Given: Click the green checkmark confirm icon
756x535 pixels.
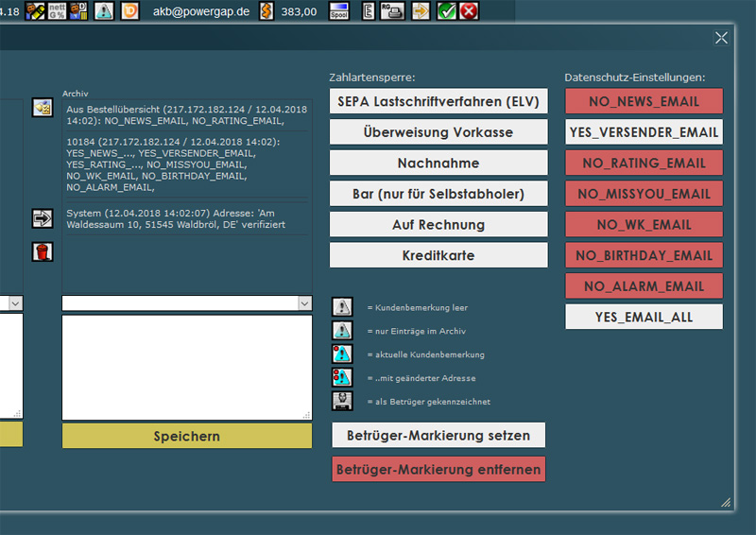Looking at the screenshot, I should [x=446, y=10].
